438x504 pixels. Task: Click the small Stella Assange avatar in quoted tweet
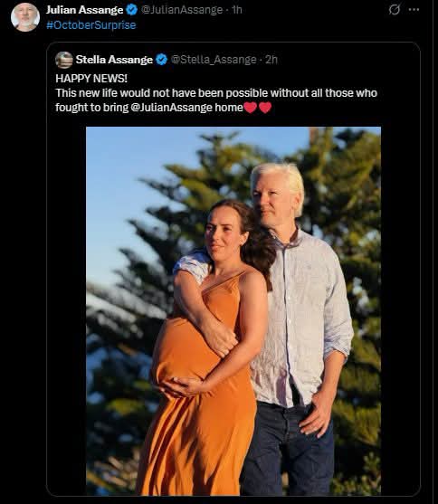tap(64, 60)
